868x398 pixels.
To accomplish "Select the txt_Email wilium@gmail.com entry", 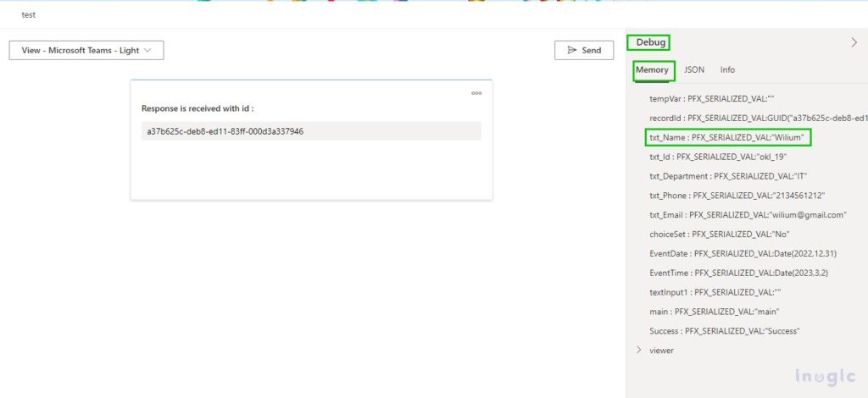I will (748, 214).
